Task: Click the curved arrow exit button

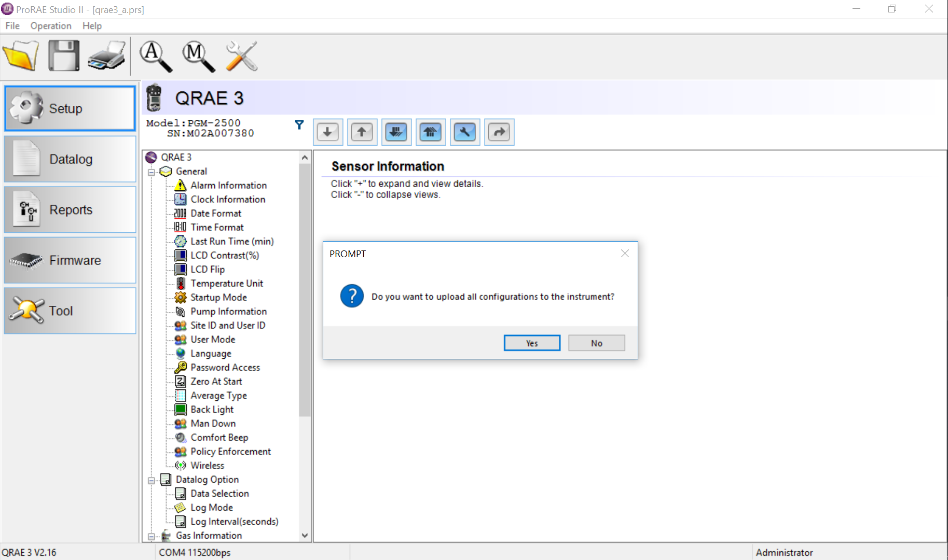Action: [499, 132]
